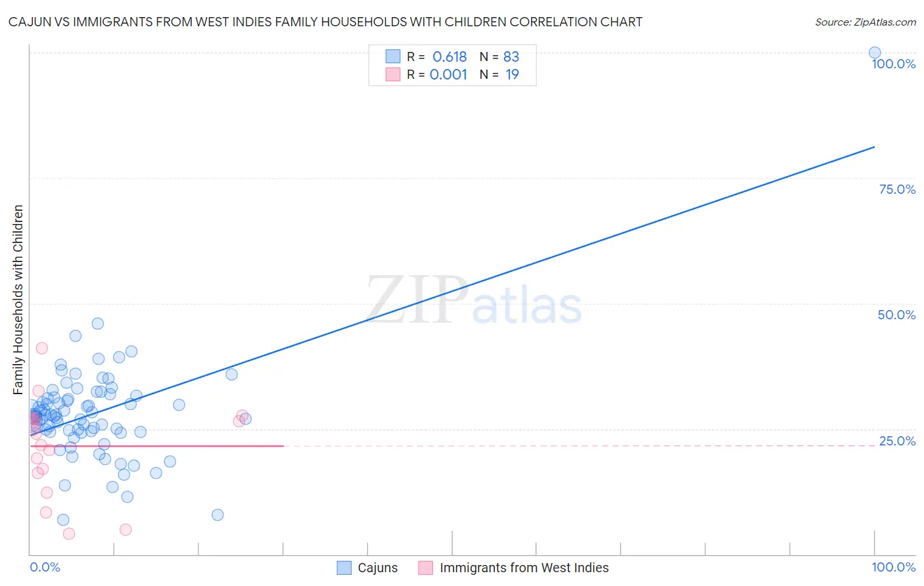Select the Cajuns legend label
Image resolution: width=924 pixels, height=586 pixels.
378,568
